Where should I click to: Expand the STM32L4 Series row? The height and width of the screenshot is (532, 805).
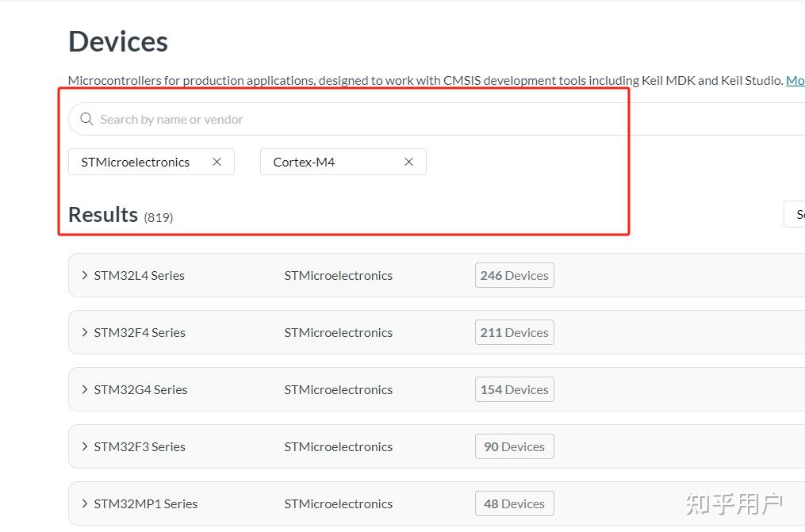[85, 275]
